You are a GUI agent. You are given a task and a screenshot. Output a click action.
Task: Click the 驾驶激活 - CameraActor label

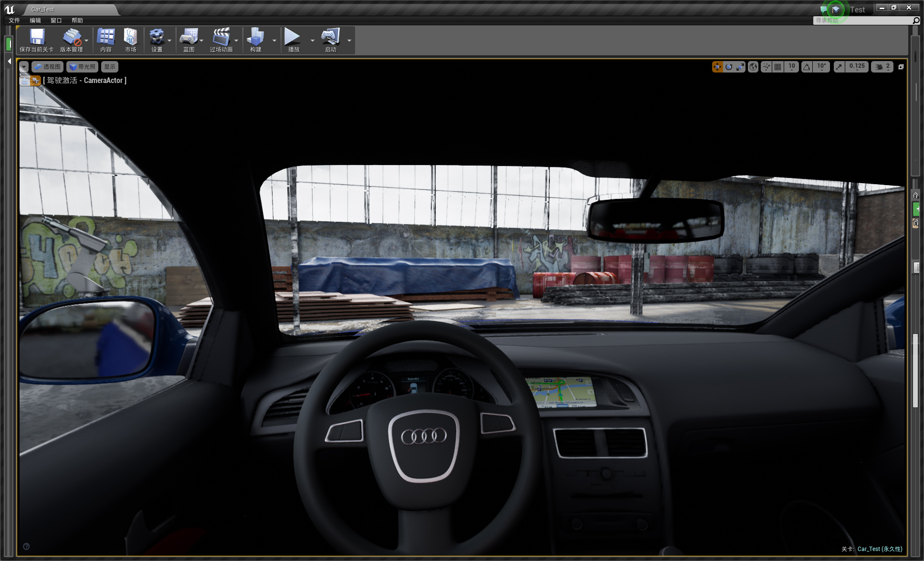[84, 81]
